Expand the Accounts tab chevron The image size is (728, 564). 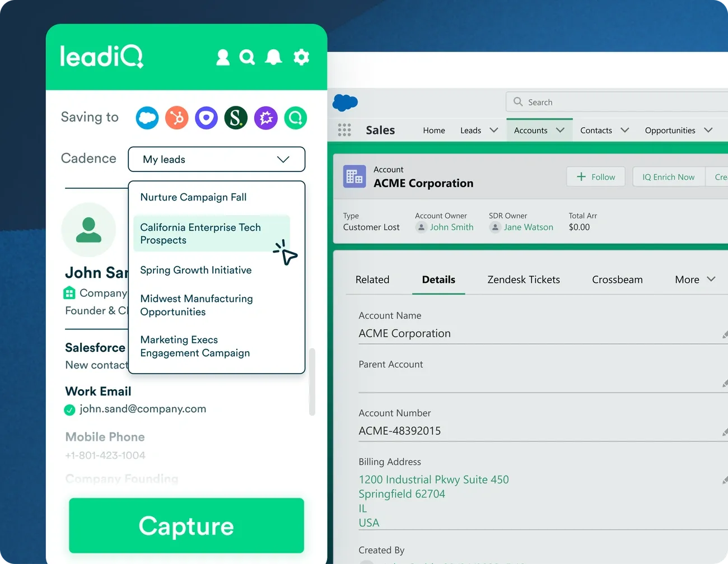tap(560, 130)
